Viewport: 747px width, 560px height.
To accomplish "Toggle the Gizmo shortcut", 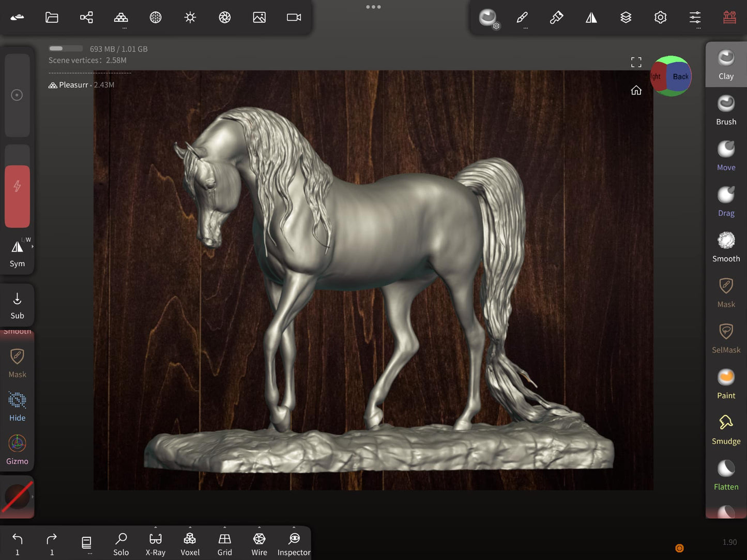I will click(17, 449).
